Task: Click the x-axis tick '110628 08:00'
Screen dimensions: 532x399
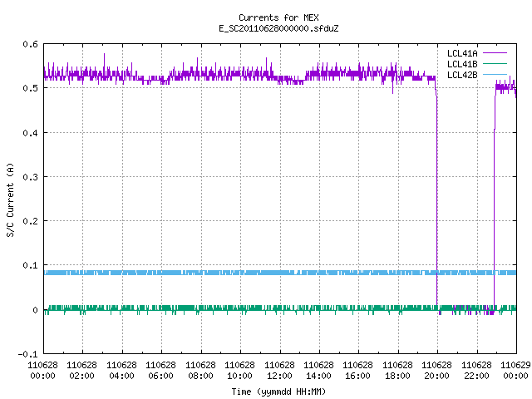Action: coord(200,370)
